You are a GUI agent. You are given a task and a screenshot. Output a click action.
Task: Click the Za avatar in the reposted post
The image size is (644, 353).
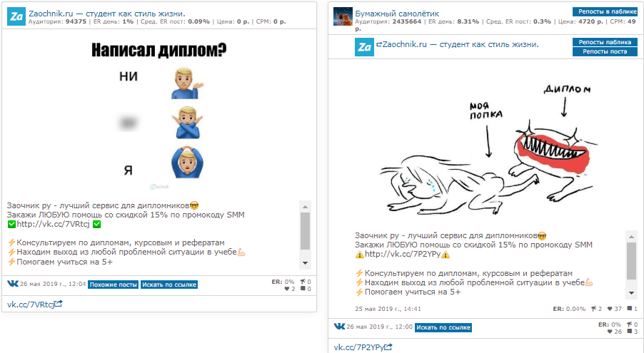point(364,47)
